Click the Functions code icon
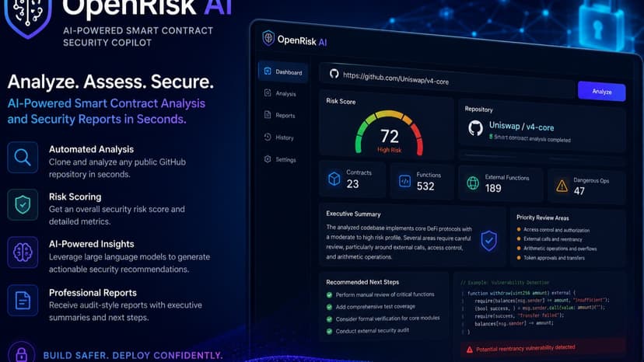 pyautogui.click(x=404, y=180)
